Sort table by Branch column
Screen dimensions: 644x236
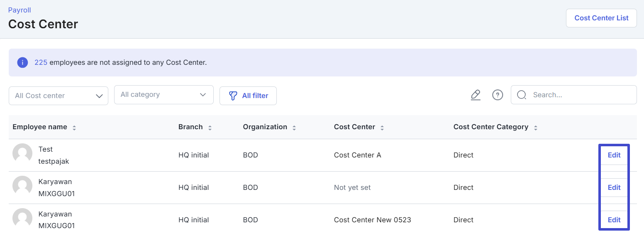210,128
